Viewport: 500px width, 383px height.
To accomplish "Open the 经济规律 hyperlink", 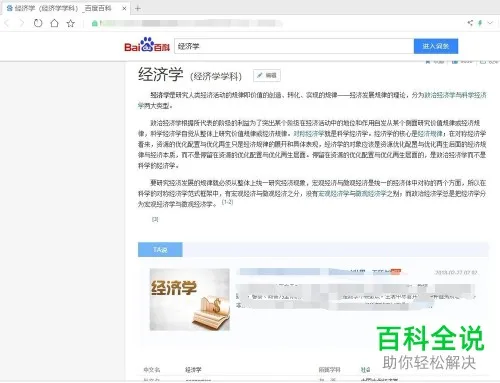I will tap(430, 133).
